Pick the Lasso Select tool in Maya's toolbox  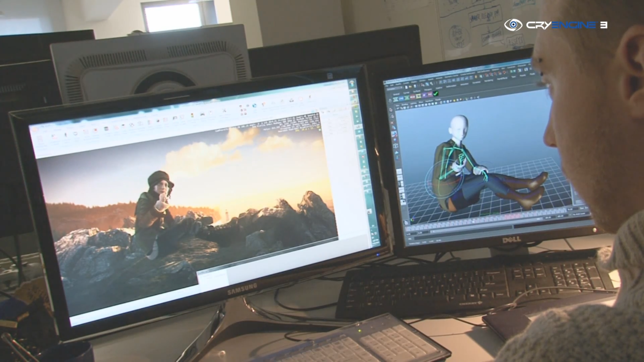[392, 116]
